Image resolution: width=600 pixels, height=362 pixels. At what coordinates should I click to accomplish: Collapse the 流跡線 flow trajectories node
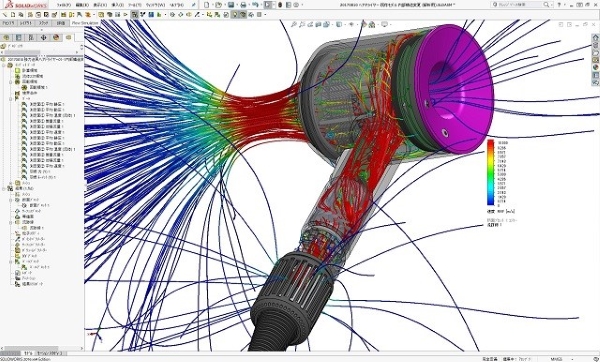tap(11, 222)
